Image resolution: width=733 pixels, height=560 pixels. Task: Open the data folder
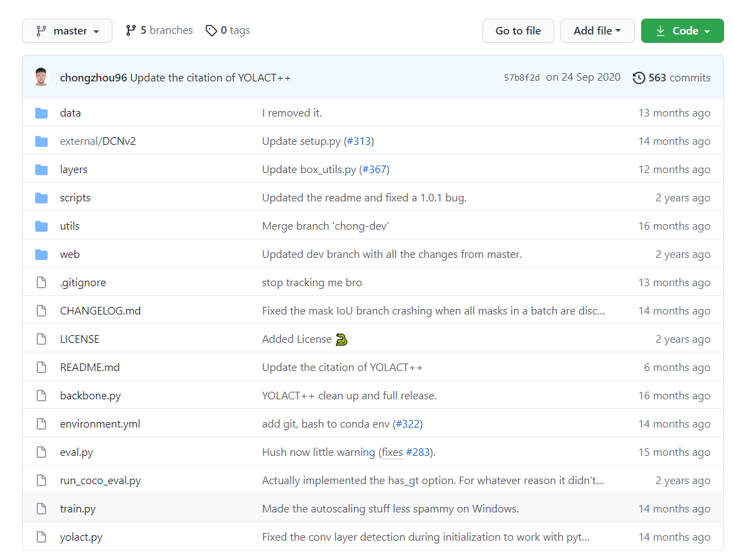[70, 113]
